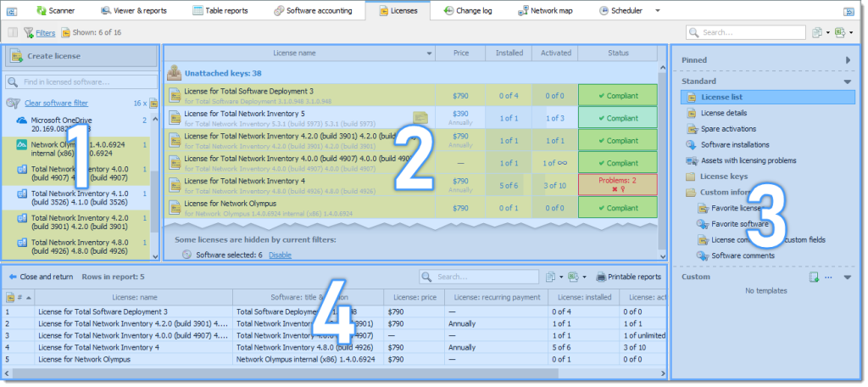Expand the tab overflow dropdown arrow
868x387 pixels.
click(x=658, y=10)
